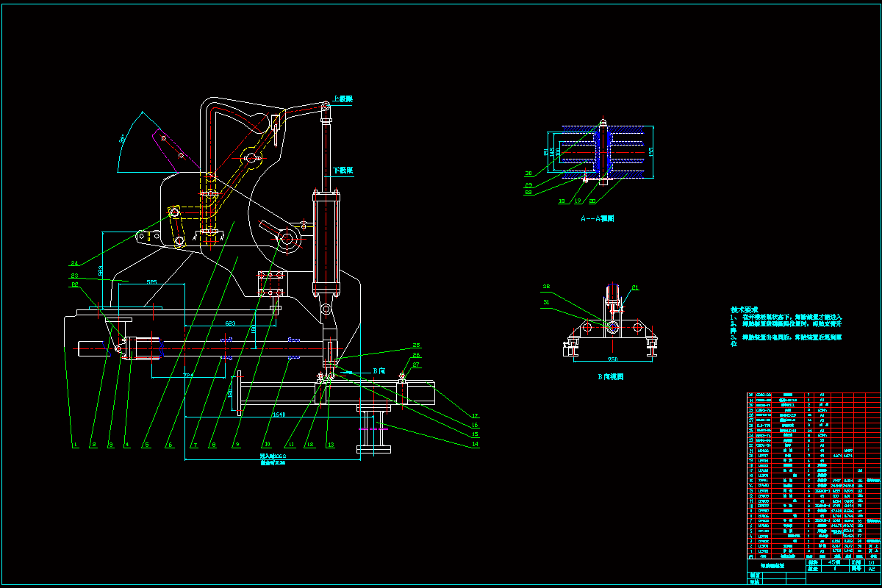882x588 pixels.
Task: Click the 1640 dimension text
Action: 279,415
